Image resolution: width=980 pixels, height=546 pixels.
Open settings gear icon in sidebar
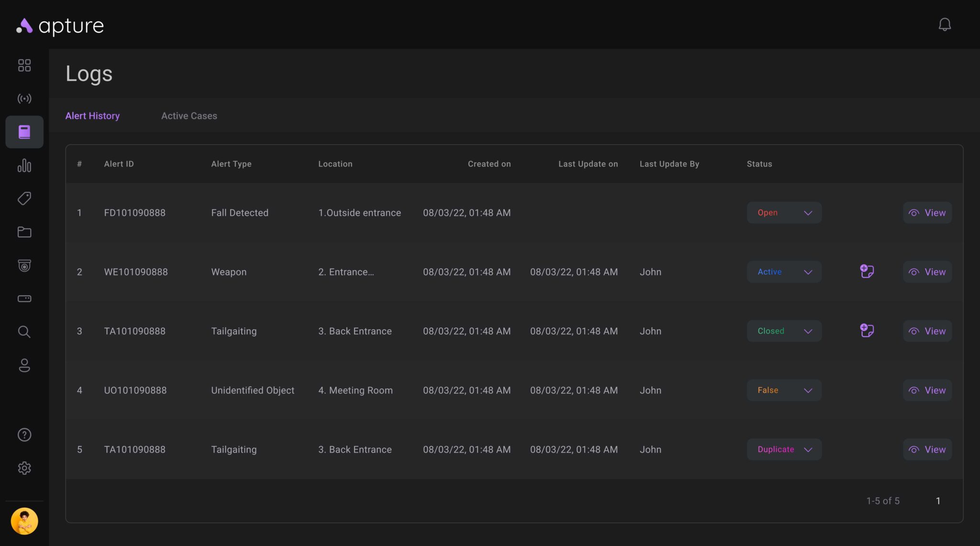click(x=24, y=468)
